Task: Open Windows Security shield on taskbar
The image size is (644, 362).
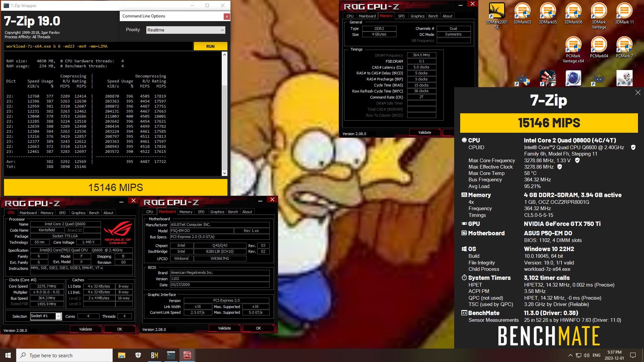Action: (138, 355)
